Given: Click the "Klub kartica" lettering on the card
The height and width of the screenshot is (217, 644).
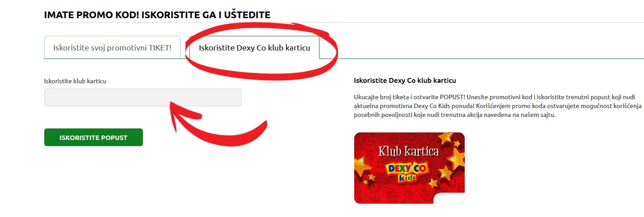Looking at the screenshot, I should [409, 151].
